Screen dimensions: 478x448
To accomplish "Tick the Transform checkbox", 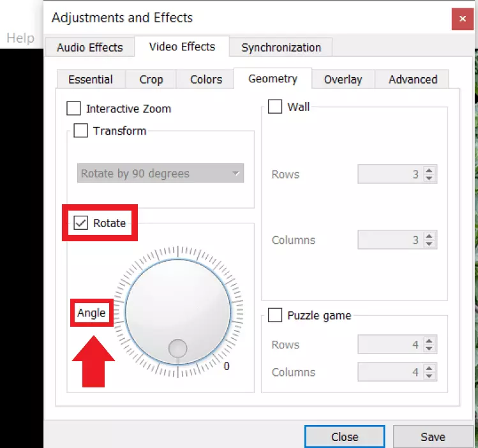I will (81, 131).
